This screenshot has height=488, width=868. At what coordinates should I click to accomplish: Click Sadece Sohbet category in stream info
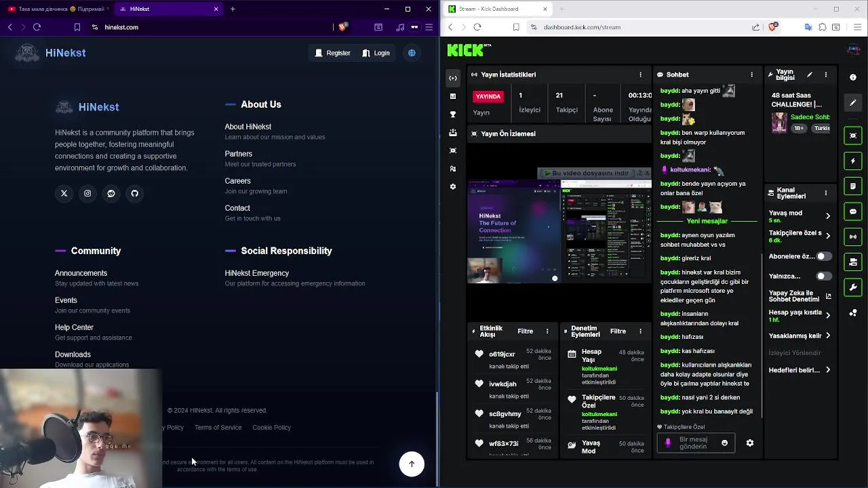[810, 117]
